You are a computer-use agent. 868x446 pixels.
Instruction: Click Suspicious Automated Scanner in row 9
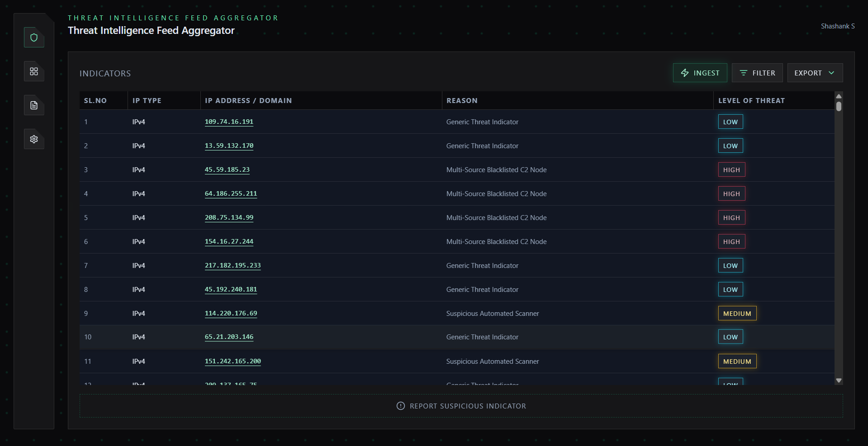(493, 313)
